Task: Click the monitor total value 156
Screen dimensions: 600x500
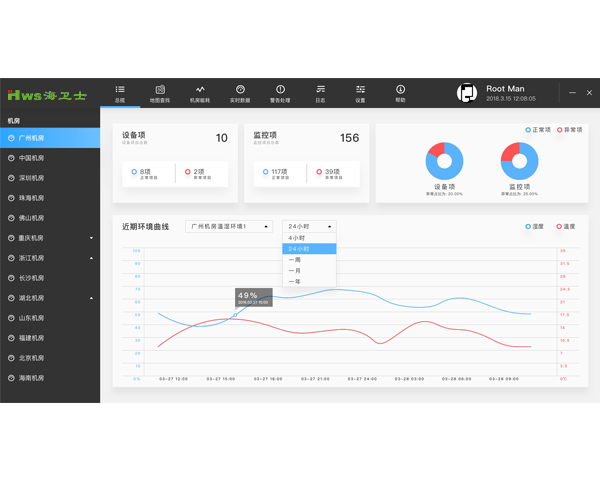Action: (349, 138)
